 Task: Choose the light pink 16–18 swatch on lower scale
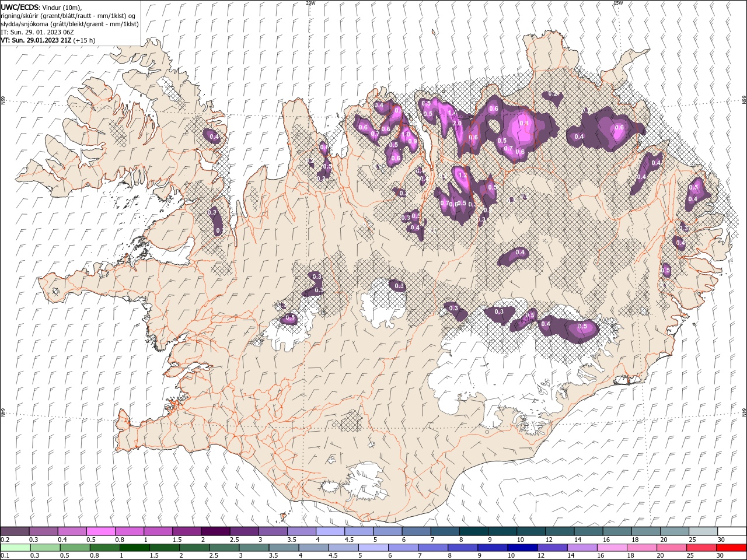click(x=612, y=548)
